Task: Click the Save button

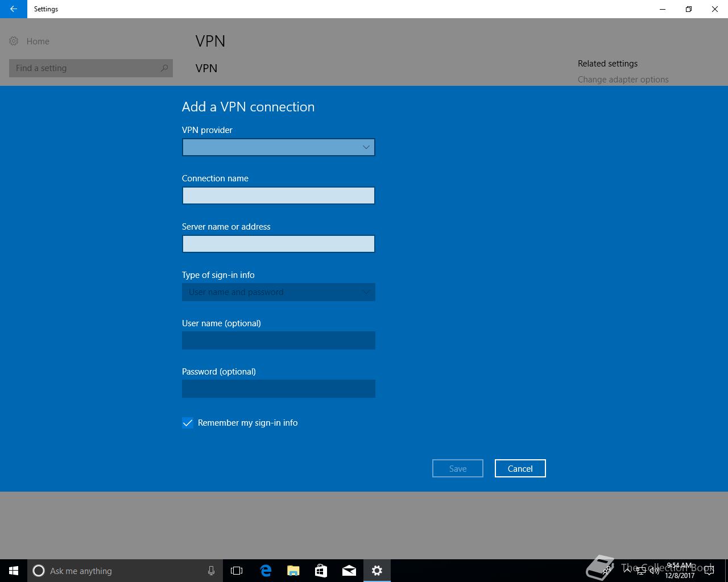Action: coord(458,468)
